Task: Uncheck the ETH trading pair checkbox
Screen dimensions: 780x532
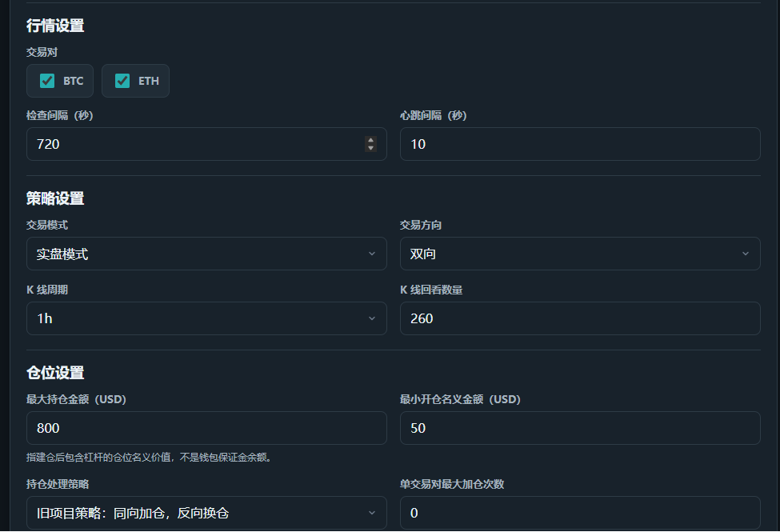Action: pos(122,81)
